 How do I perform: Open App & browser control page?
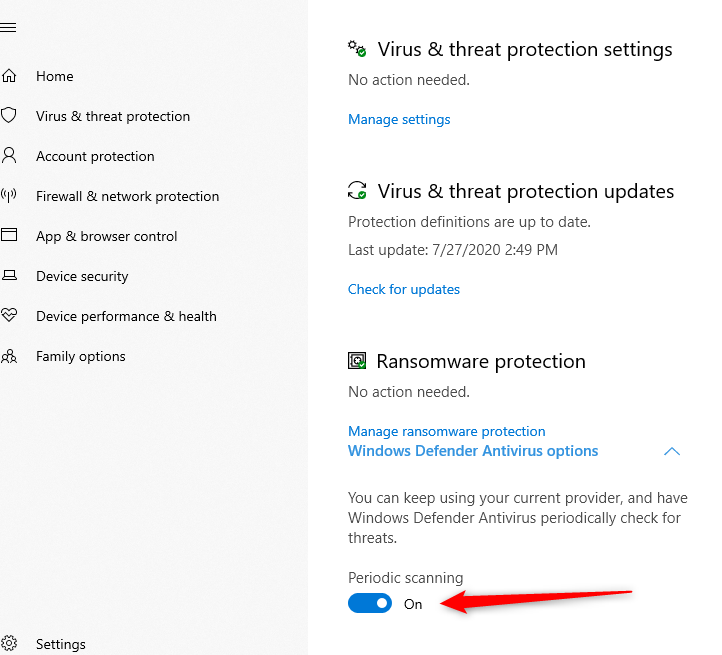click(x=106, y=236)
